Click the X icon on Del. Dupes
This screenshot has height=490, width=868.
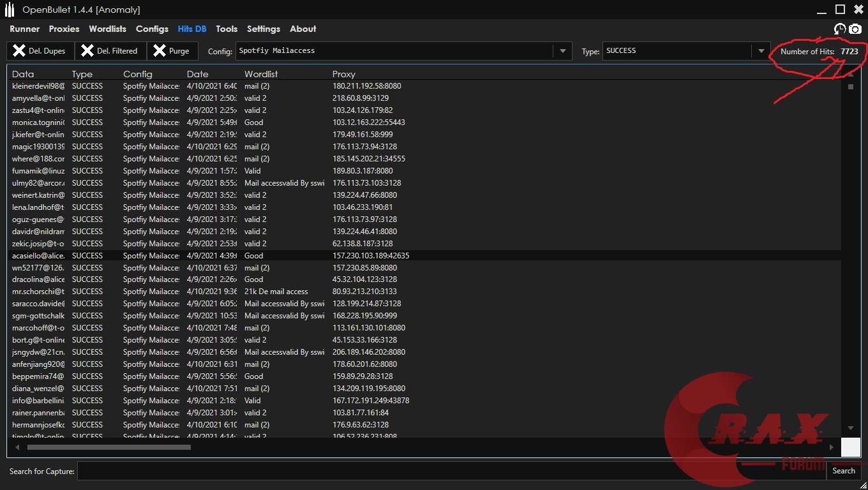tap(19, 51)
